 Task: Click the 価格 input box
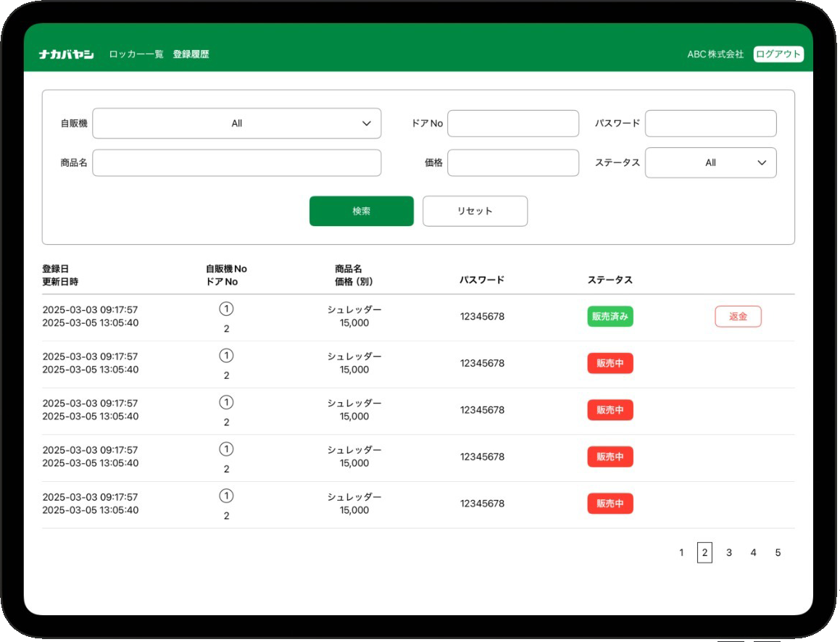click(512, 163)
